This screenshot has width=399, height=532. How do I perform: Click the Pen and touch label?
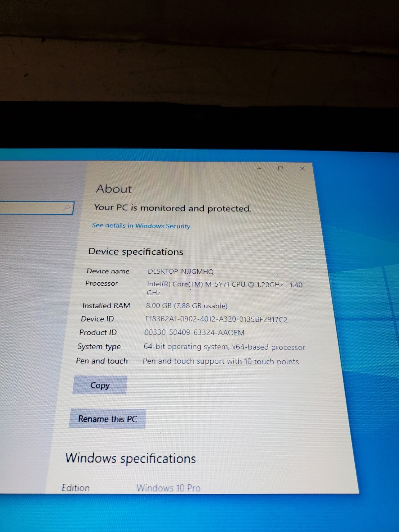click(x=102, y=361)
